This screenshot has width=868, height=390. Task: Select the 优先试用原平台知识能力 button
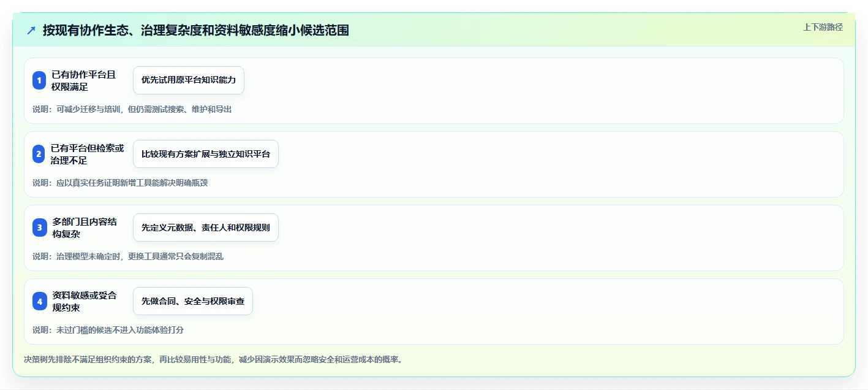(x=189, y=80)
